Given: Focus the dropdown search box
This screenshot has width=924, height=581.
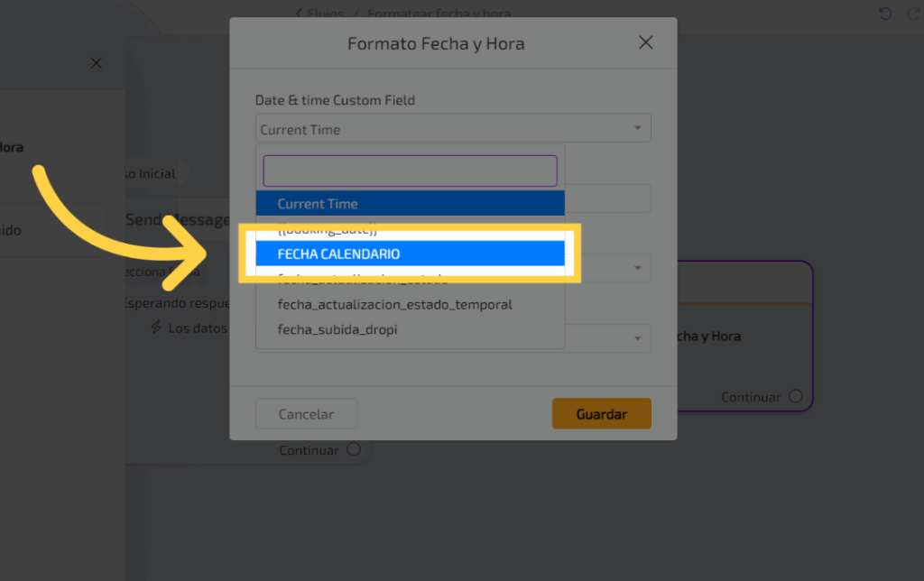Looking at the screenshot, I should click(x=410, y=171).
